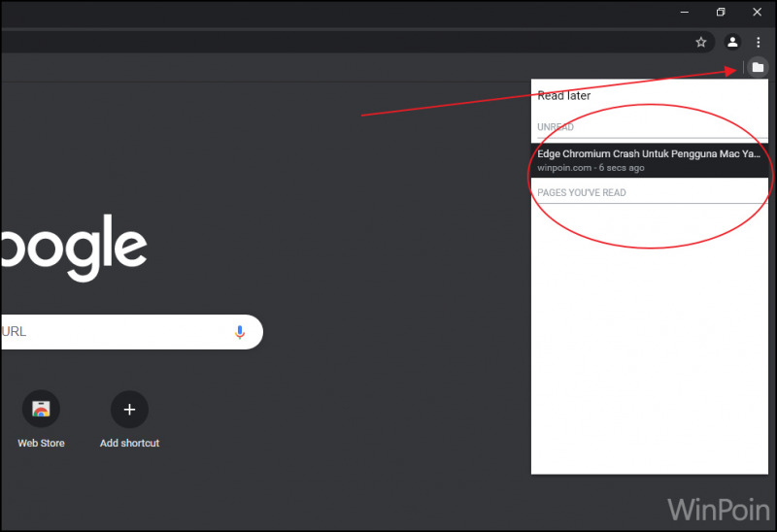Restore down the Chrome window
This screenshot has width=777, height=532.
721,12
